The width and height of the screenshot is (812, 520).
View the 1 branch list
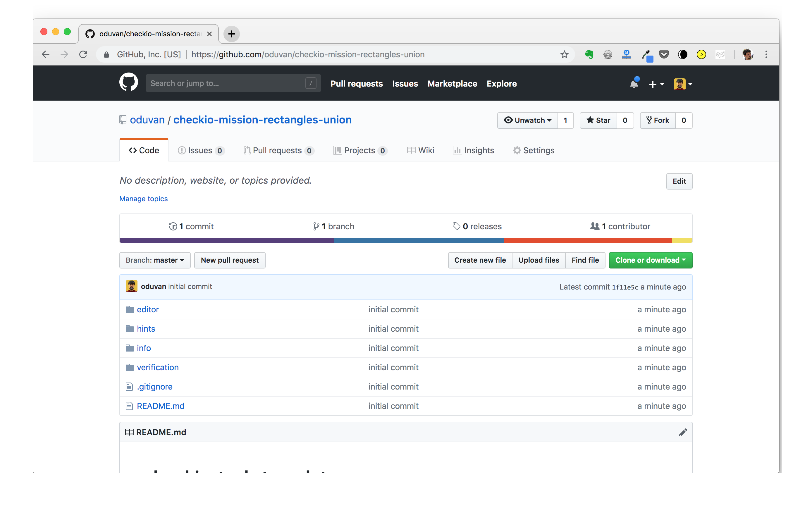(x=333, y=226)
